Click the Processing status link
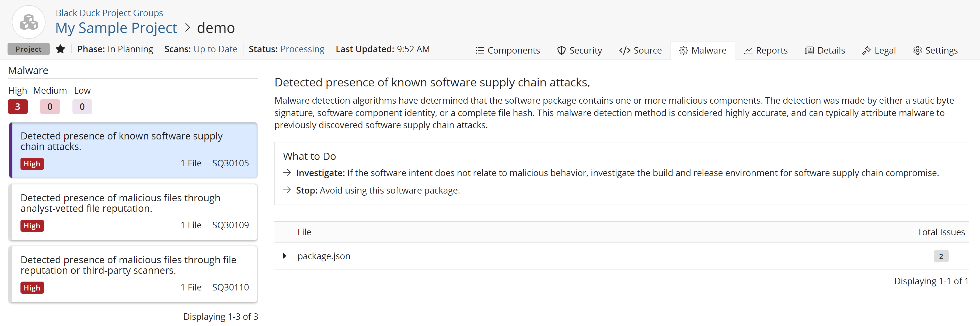Image resolution: width=980 pixels, height=326 pixels. (302, 49)
